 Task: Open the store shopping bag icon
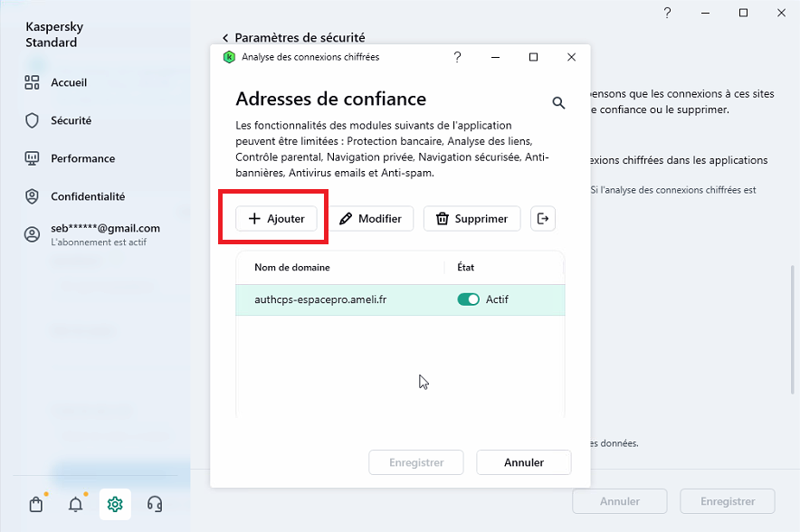36,505
